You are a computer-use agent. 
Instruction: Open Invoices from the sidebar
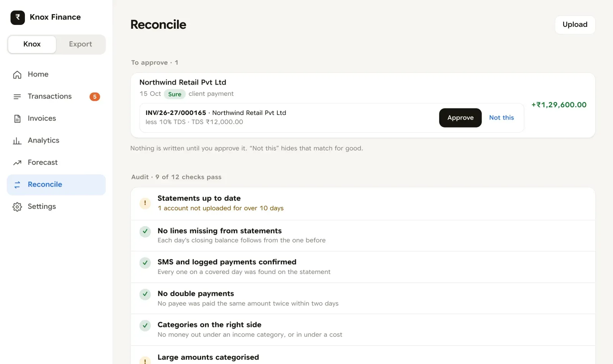pyautogui.click(x=56, y=118)
